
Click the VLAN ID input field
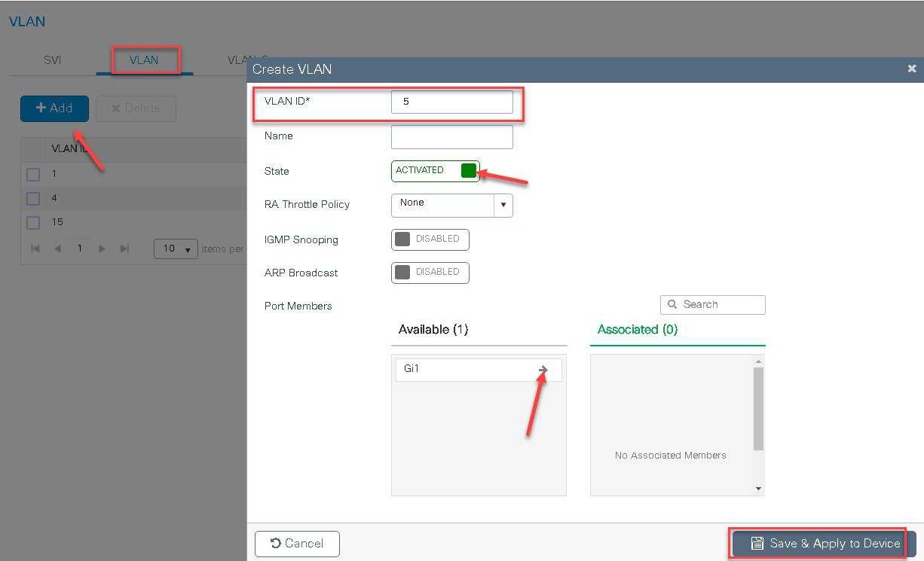coord(452,102)
